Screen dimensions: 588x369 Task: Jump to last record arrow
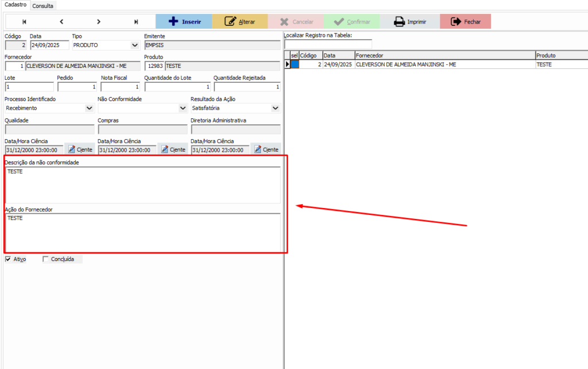(x=136, y=22)
